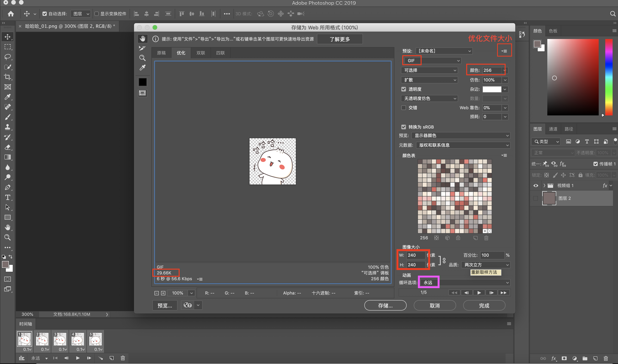The width and height of the screenshot is (618, 364).
Task: Click the 了解更多 learn more button
Action: (340, 39)
